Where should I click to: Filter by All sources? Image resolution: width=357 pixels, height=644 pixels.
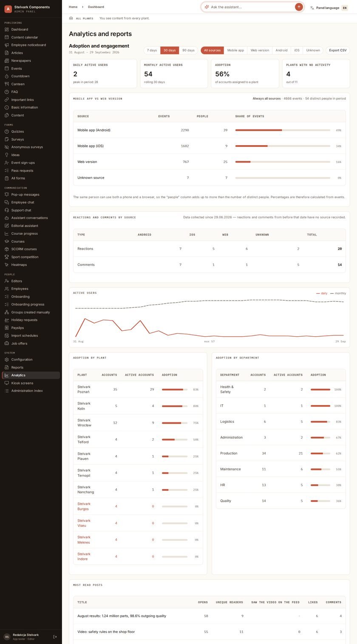click(212, 50)
